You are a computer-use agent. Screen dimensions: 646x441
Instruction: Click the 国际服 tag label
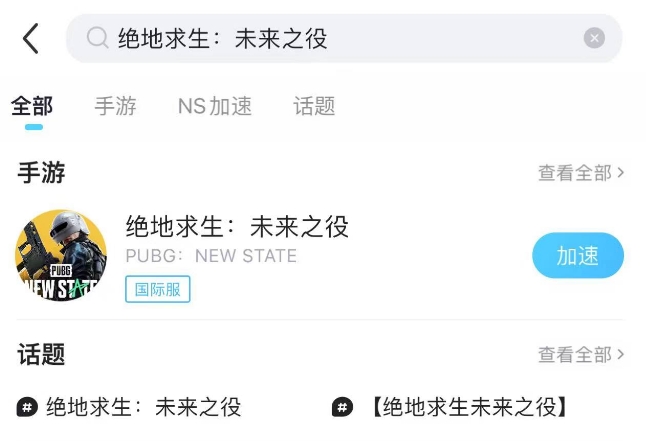[158, 289]
